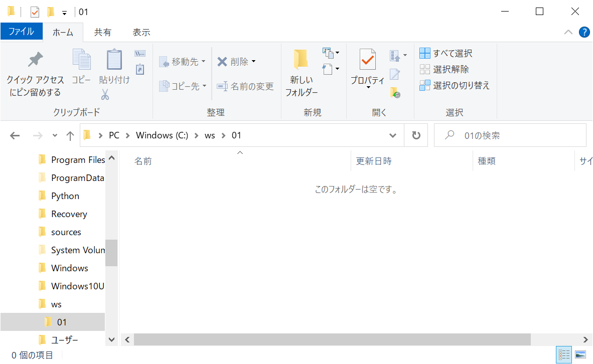593x364 pixels.
Task: Click the navigation pane scroll up arrow
Action: click(111, 158)
